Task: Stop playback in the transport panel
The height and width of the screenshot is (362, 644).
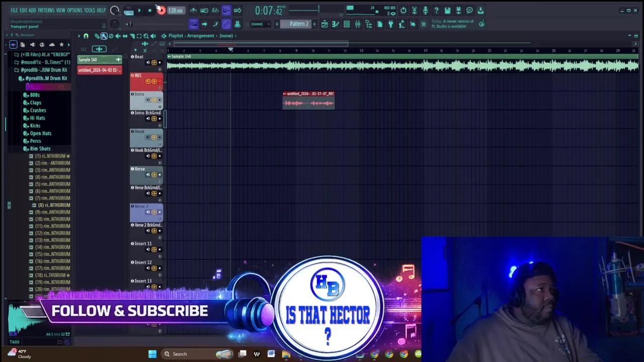Action: click(x=150, y=10)
